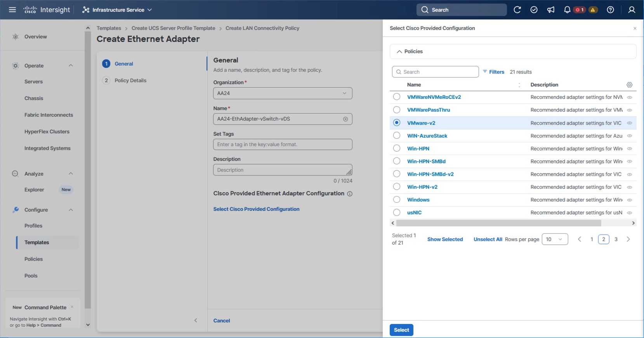Click the blue Select button
Image resolution: width=644 pixels, height=338 pixels.
401,330
